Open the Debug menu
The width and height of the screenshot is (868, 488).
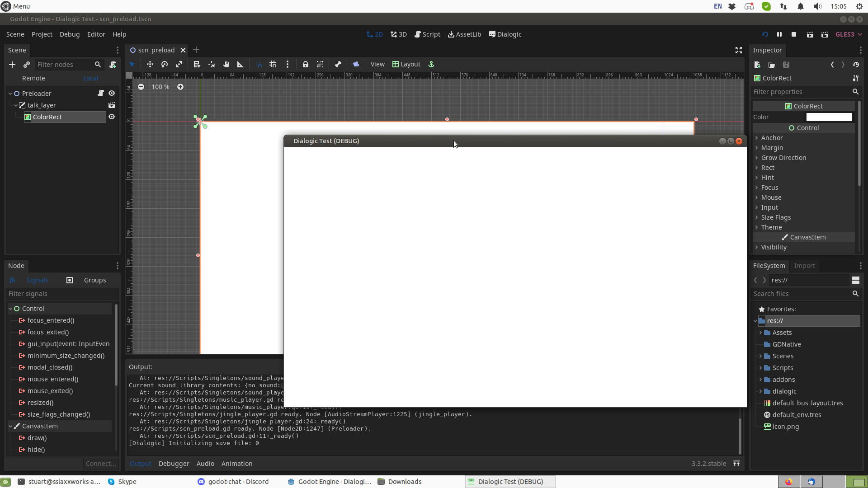(69, 34)
